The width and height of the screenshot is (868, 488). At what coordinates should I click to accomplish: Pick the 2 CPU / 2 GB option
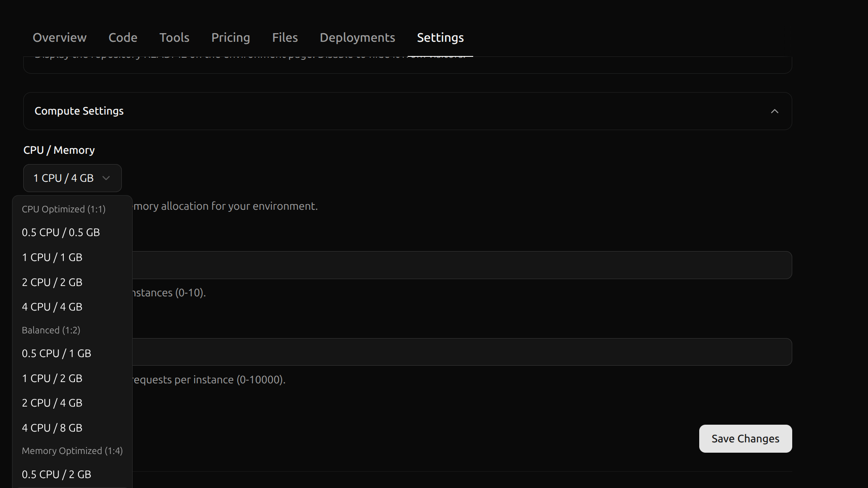(52, 282)
